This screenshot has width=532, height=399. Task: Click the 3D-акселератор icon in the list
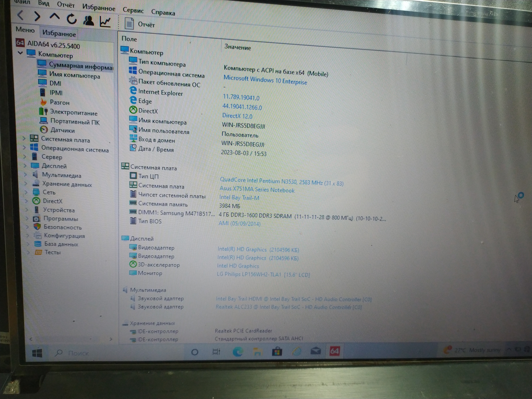[x=133, y=264]
